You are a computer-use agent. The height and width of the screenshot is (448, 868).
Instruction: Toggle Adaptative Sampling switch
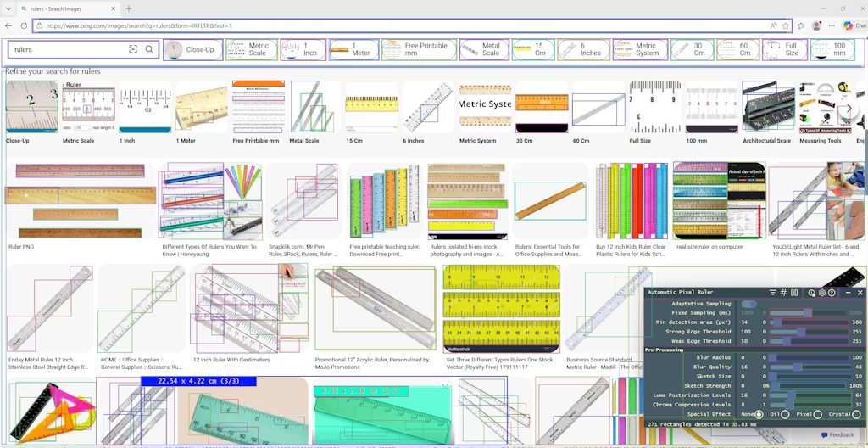pos(749,304)
